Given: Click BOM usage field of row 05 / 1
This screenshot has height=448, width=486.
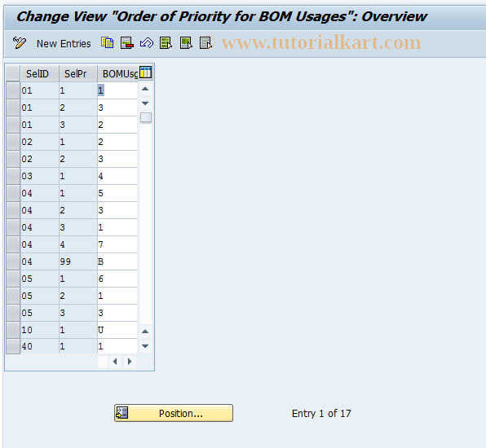Looking at the screenshot, I should click(x=117, y=279).
